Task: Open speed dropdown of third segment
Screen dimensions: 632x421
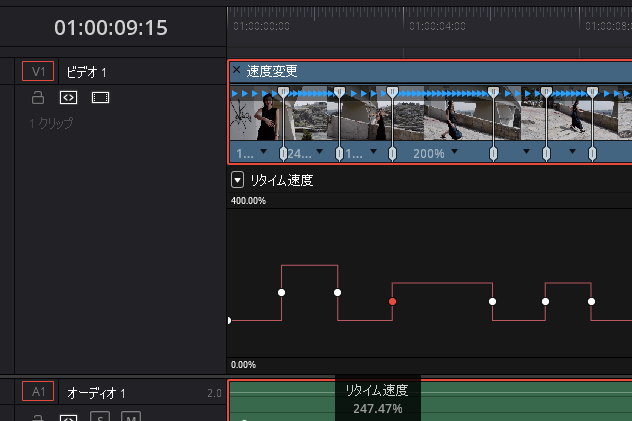Action: pos(373,151)
